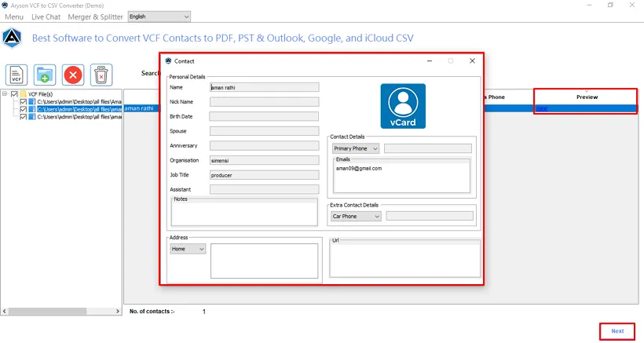Viewport: 644px width, 343px height.
Task: Click the Name field containing aman rathi
Action: pos(264,87)
